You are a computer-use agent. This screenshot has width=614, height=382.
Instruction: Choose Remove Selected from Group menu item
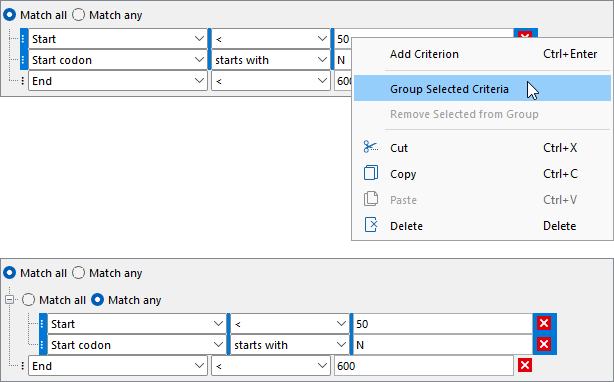click(482, 114)
